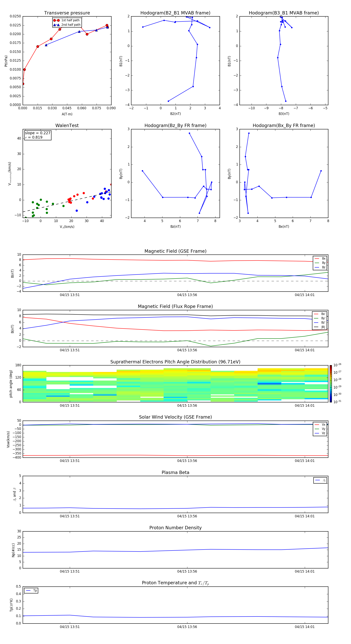Select the 'Tp' legend in temperature plot
351x644 pixels.
coord(31,591)
